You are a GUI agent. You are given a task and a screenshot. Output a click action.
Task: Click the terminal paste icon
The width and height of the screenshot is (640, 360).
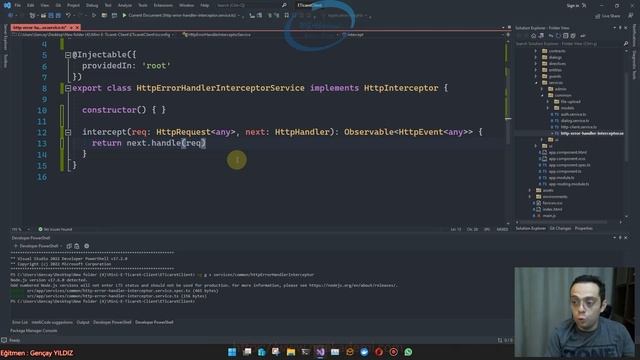77,246
